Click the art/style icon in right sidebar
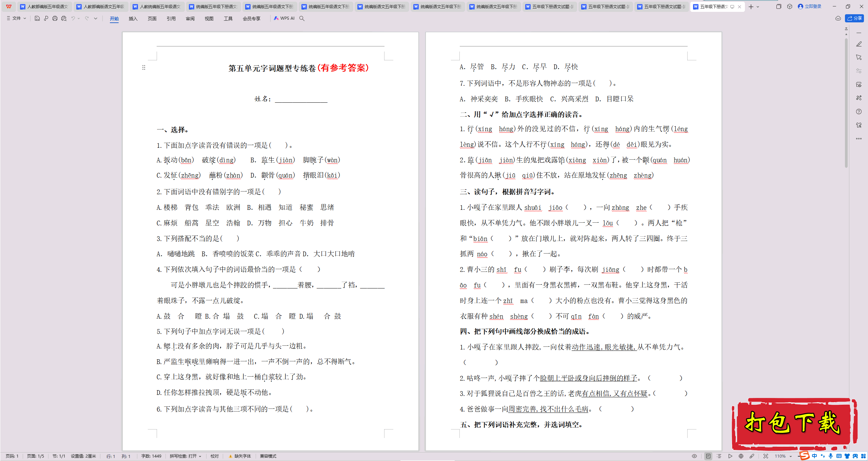 [x=859, y=84]
